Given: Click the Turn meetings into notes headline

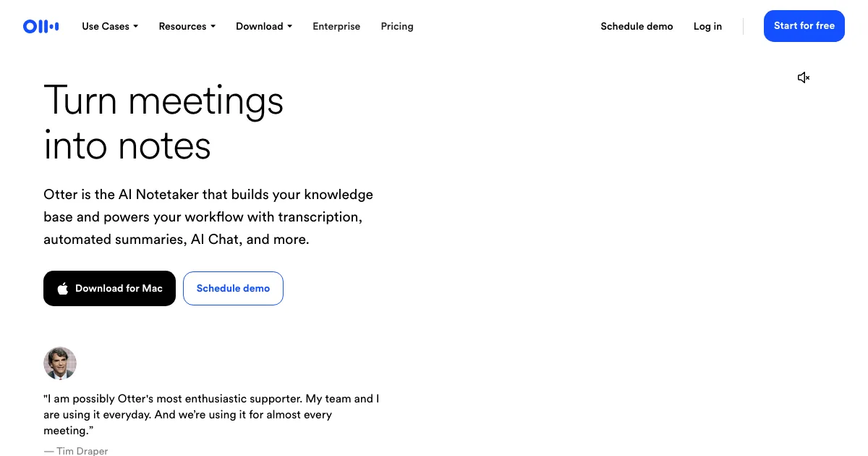Looking at the screenshot, I should (163, 122).
